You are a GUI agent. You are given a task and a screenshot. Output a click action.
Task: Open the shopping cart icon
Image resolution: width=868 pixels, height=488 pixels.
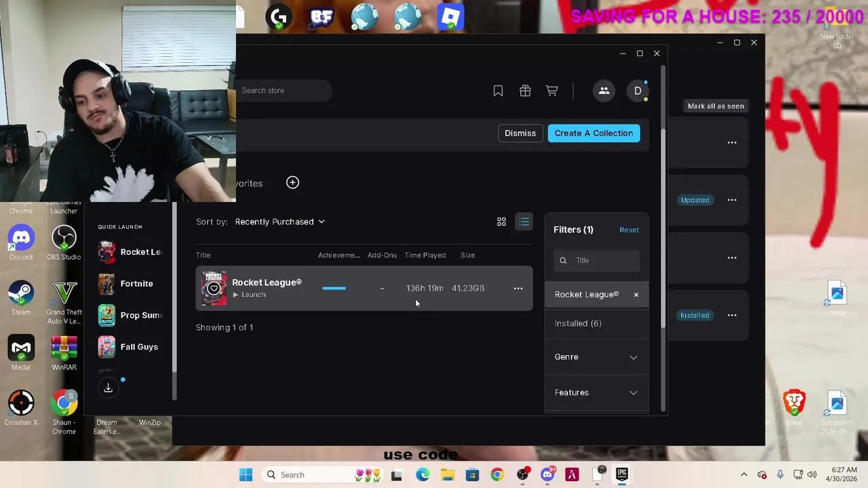tap(552, 91)
